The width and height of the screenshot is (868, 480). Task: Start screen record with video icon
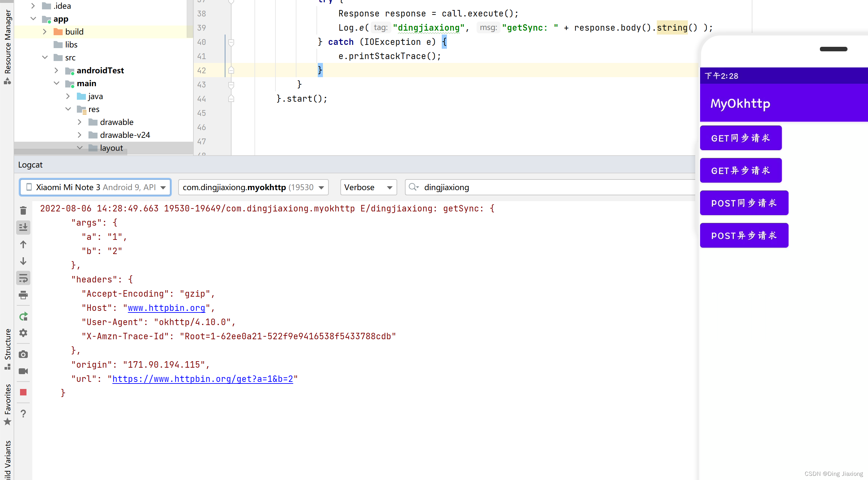(x=23, y=371)
